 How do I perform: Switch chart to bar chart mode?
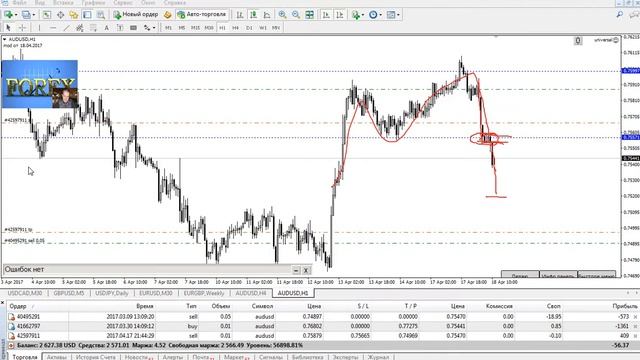pyautogui.click(x=240, y=15)
